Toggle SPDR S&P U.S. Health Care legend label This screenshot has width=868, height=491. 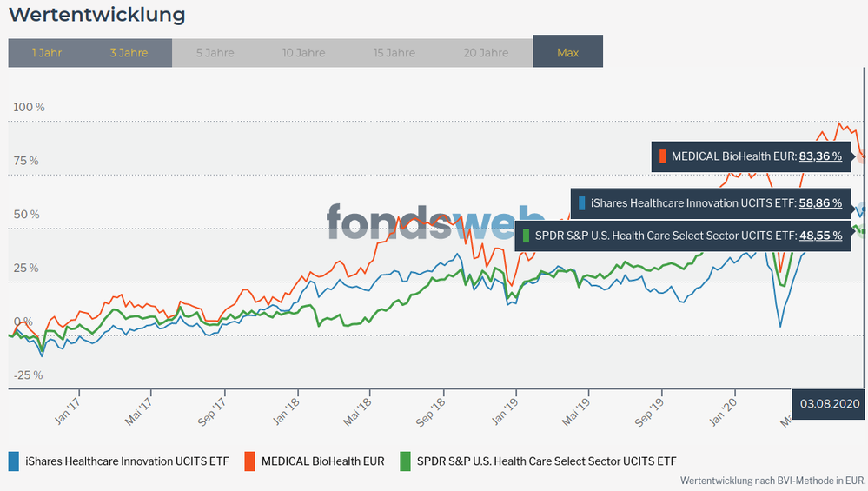(x=547, y=461)
